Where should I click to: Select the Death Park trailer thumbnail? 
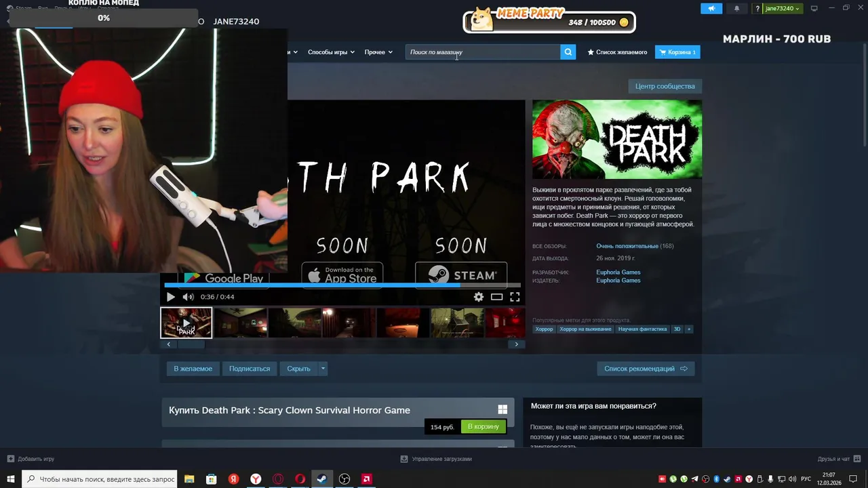[x=186, y=323]
